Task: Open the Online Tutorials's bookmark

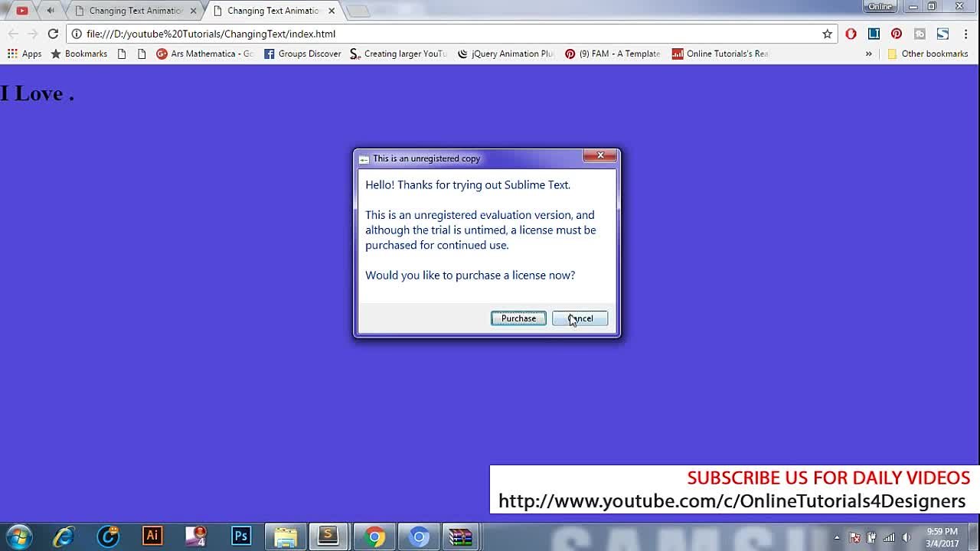Action: coord(720,54)
